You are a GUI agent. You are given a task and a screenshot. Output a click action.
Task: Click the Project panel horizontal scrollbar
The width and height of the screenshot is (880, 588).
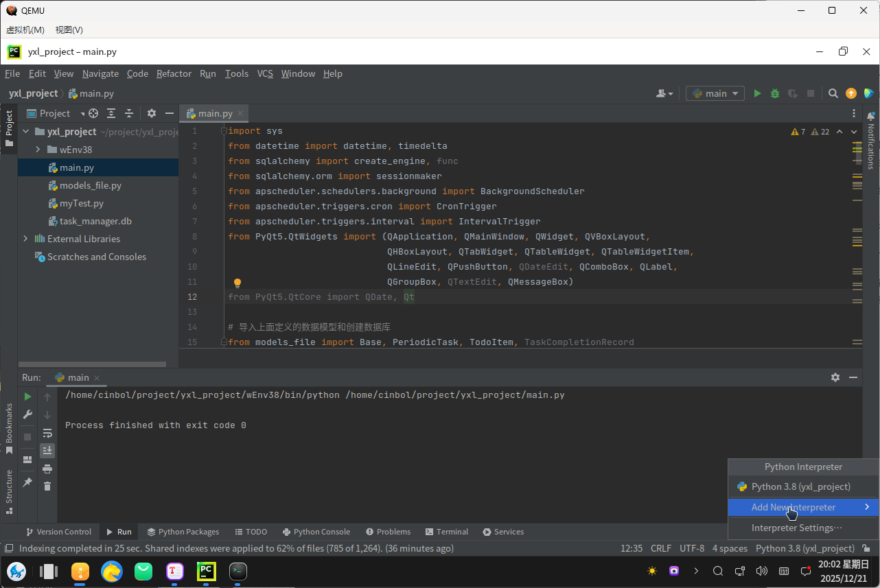pos(93,364)
